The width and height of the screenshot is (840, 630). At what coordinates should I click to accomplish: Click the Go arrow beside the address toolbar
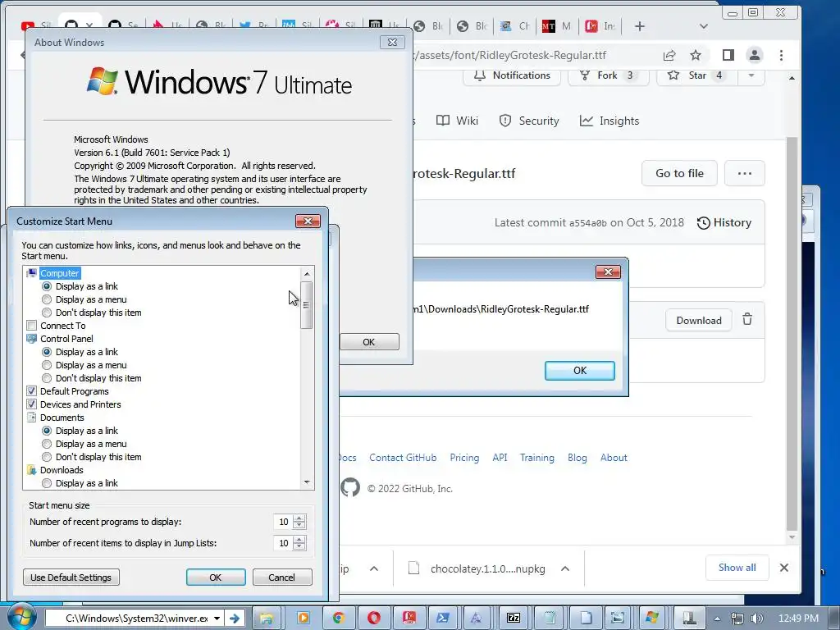click(x=234, y=619)
